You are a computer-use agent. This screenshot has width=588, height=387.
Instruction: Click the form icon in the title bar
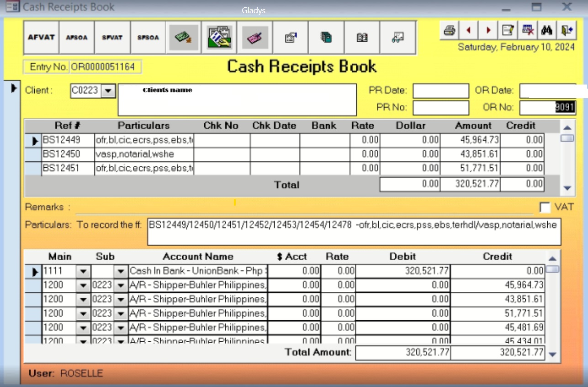(12, 7)
